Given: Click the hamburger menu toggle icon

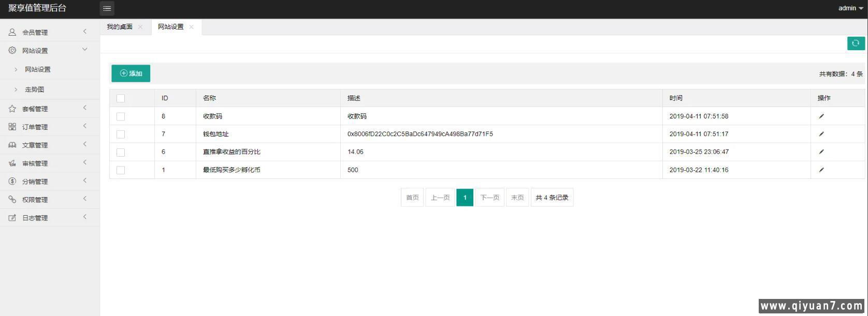Looking at the screenshot, I should coord(107,8).
